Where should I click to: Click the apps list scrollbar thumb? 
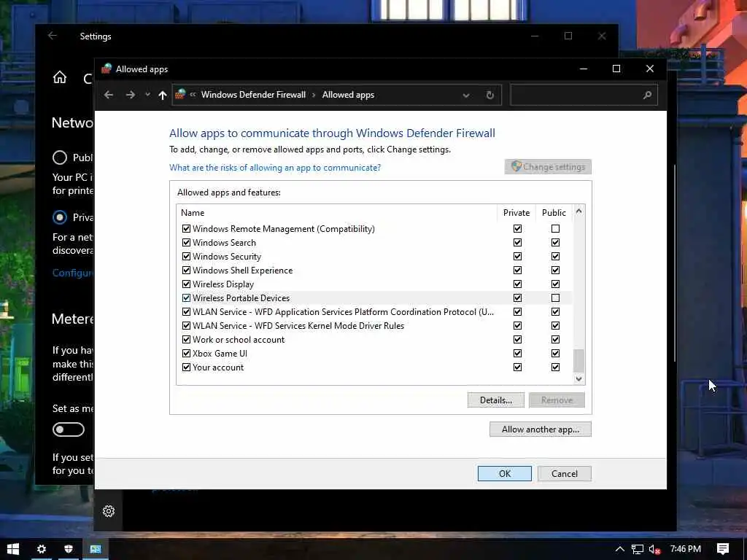(x=578, y=360)
